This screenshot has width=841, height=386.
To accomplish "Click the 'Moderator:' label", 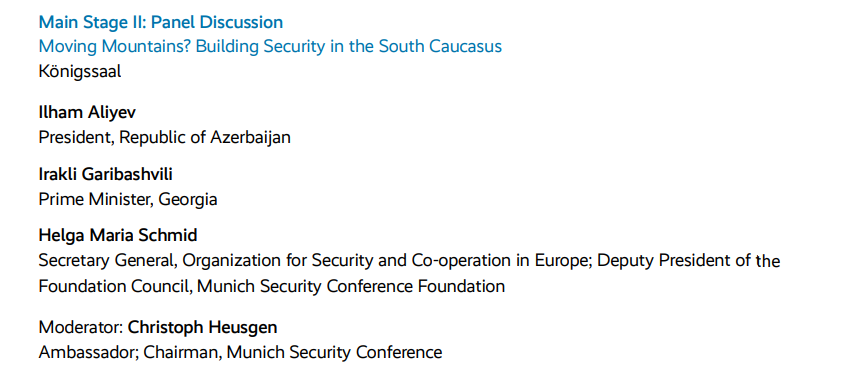I will [x=81, y=327].
